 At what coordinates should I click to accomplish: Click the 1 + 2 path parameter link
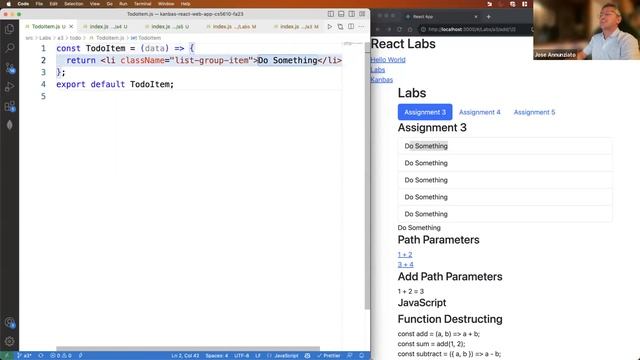[405, 255]
